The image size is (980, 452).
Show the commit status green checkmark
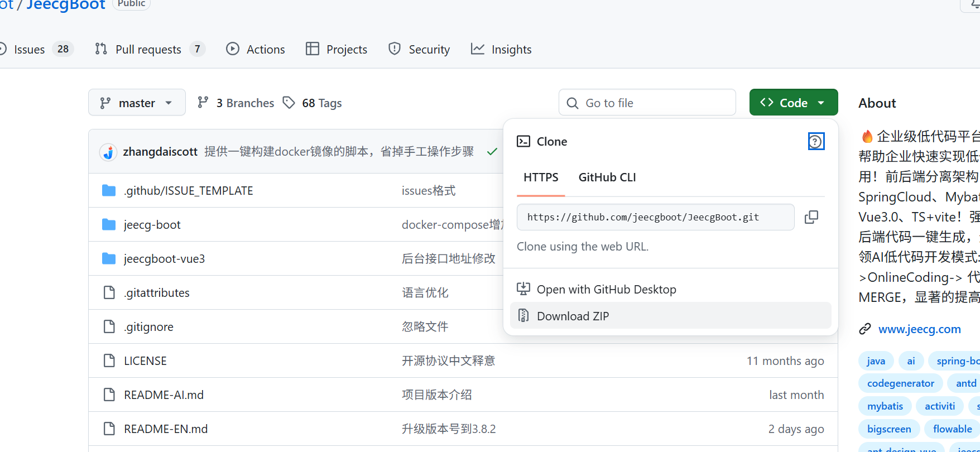tap(492, 152)
